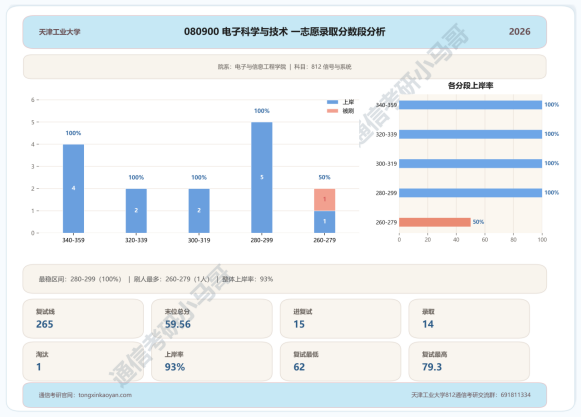The width and height of the screenshot is (581, 418).
Task: Click the 100% label above the 280-299 column
Action: click(262, 111)
